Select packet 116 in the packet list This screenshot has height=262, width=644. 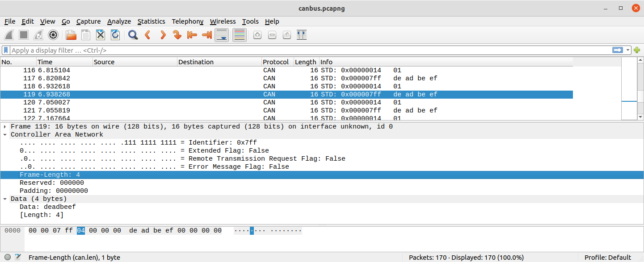(x=286, y=70)
